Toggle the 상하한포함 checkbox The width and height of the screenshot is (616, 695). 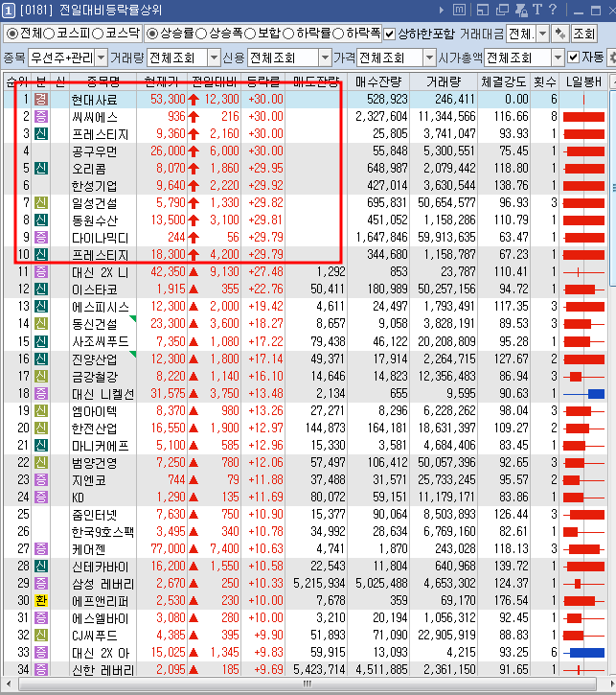click(389, 35)
